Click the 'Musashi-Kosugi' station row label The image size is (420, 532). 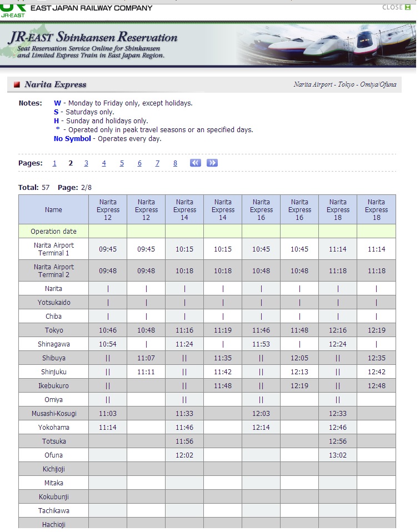(x=54, y=414)
